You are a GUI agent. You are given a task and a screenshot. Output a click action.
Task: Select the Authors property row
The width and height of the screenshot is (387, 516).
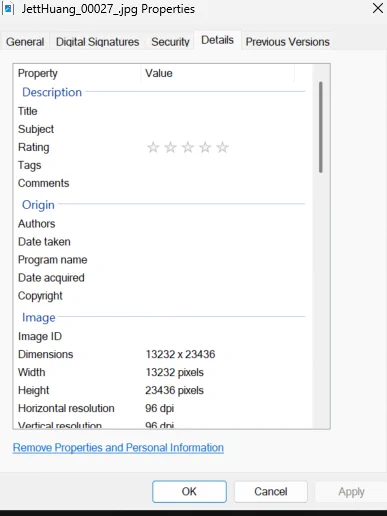point(162,224)
